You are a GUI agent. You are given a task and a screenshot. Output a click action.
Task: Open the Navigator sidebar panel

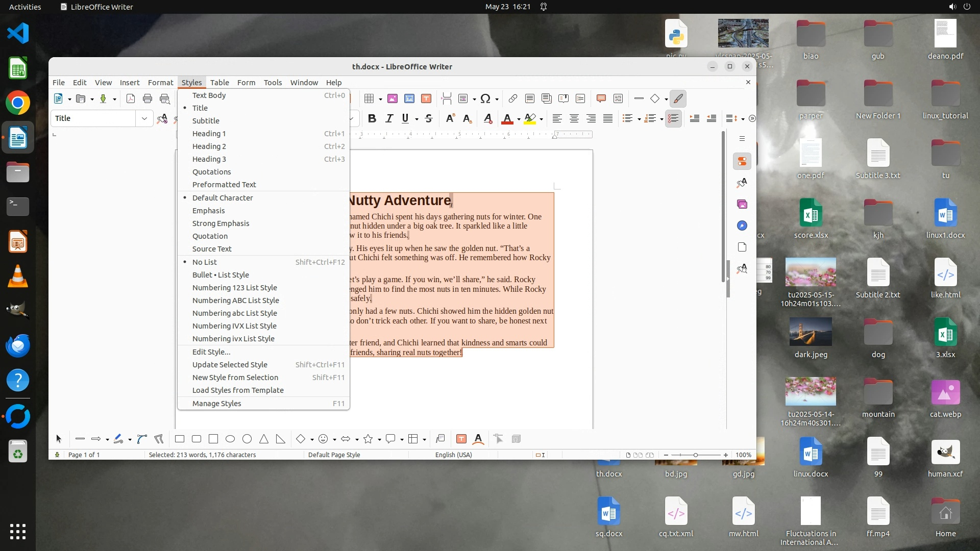742,226
